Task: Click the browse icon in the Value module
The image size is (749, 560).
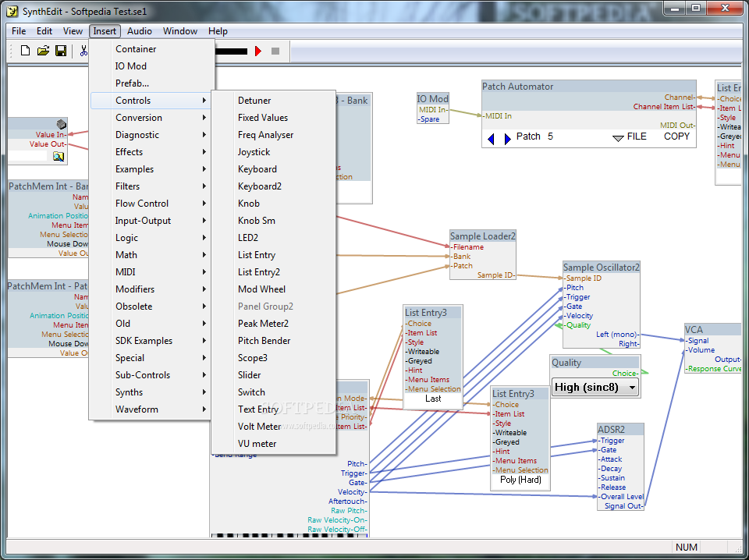Action: coord(59,156)
